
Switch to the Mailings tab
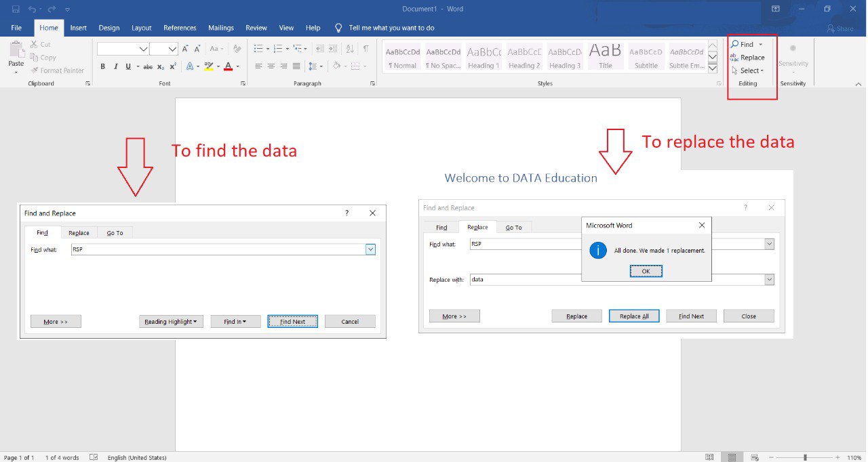click(221, 28)
